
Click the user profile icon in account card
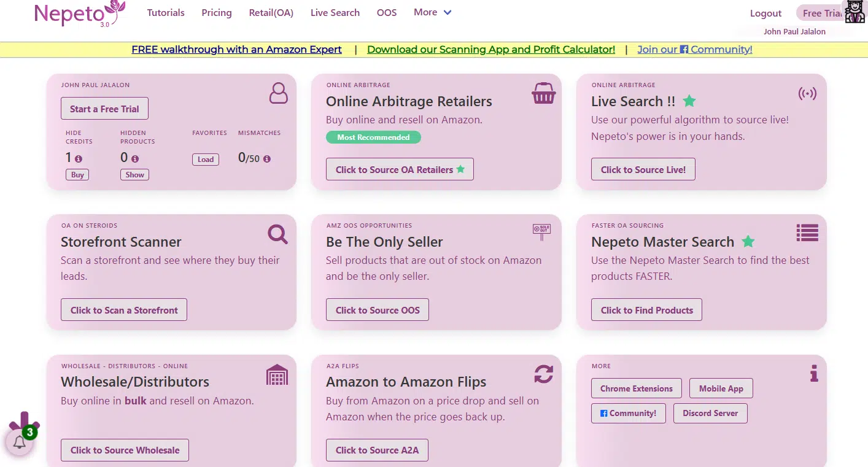tap(278, 93)
